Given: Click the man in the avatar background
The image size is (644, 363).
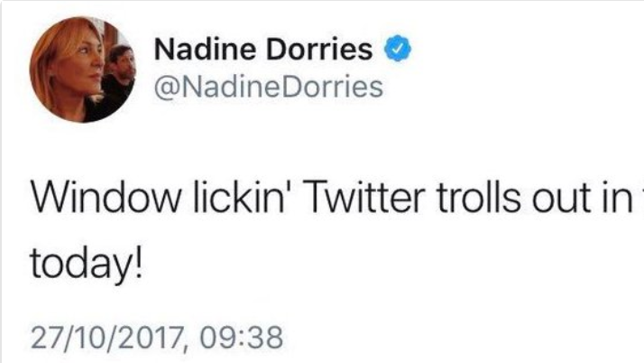Looking at the screenshot, I should click(x=120, y=72).
